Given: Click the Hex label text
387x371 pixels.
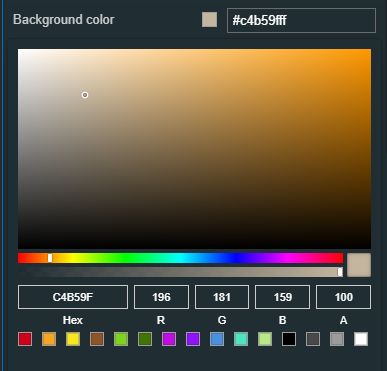Looking at the screenshot, I should [73, 320].
